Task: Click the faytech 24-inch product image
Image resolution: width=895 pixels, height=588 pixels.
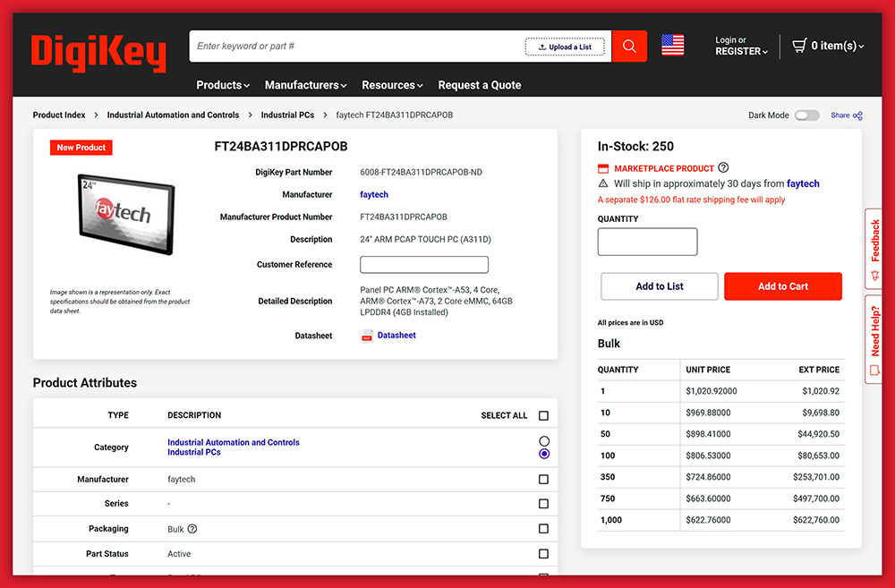Action: [x=126, y=215]
